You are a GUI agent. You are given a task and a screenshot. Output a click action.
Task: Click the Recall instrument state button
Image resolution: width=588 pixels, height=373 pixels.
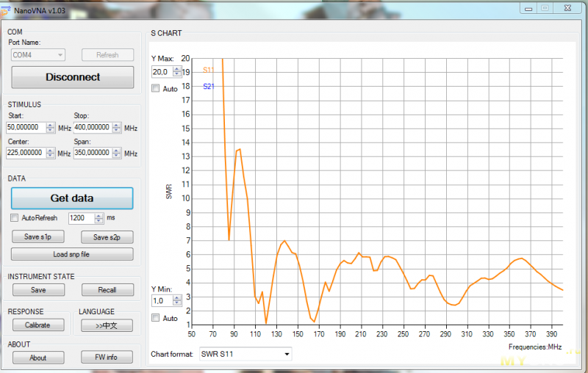(107, 290)
